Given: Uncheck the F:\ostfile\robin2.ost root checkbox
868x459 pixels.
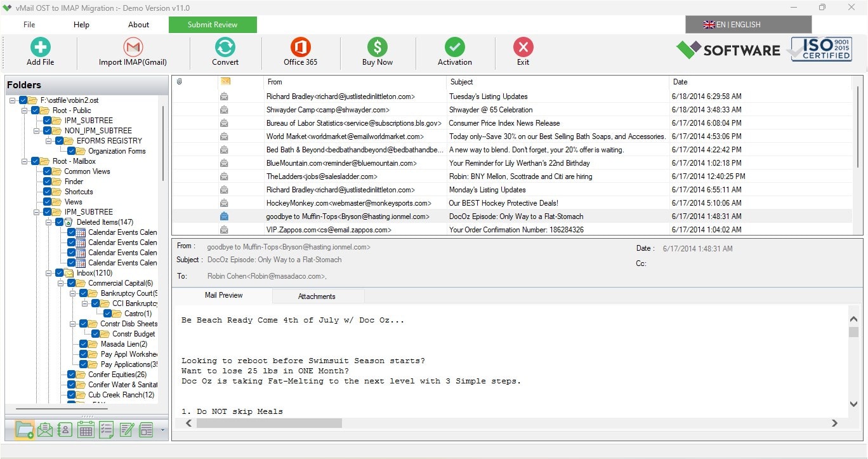Looking at the screenshot, I should [23, 100].
